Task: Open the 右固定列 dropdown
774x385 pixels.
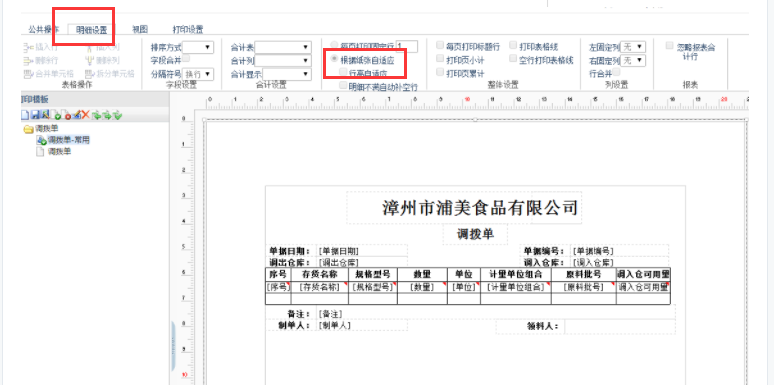Action: coord(633,60)
